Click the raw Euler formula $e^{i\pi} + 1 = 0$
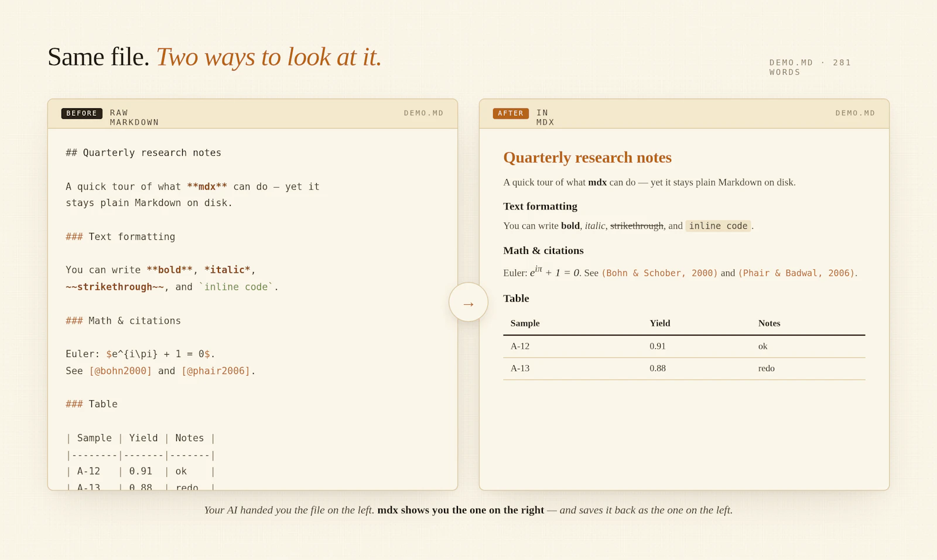 (158, 354)
